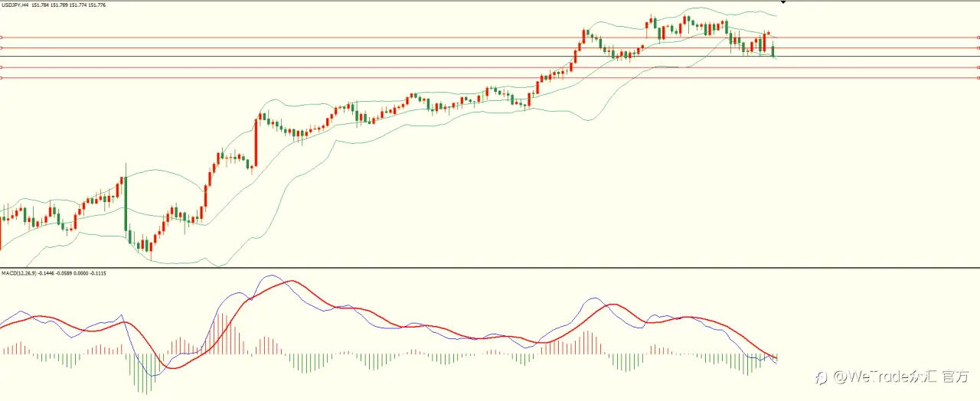Click the most recent green candlestick
This screenshot has width=980, height=401.
click(x=773, y=51)
